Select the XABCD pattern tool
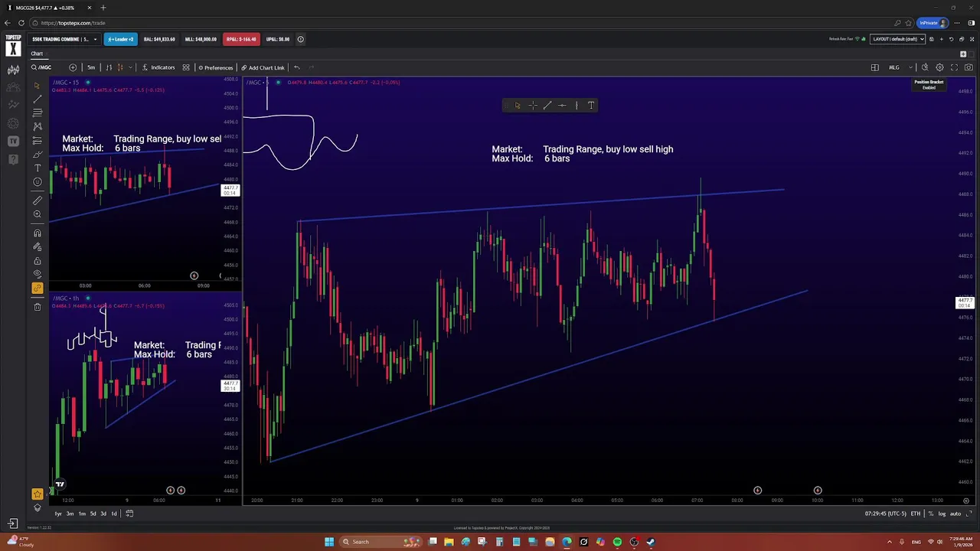The height and width of the screenshot is (551, 980). pos(37,126)
